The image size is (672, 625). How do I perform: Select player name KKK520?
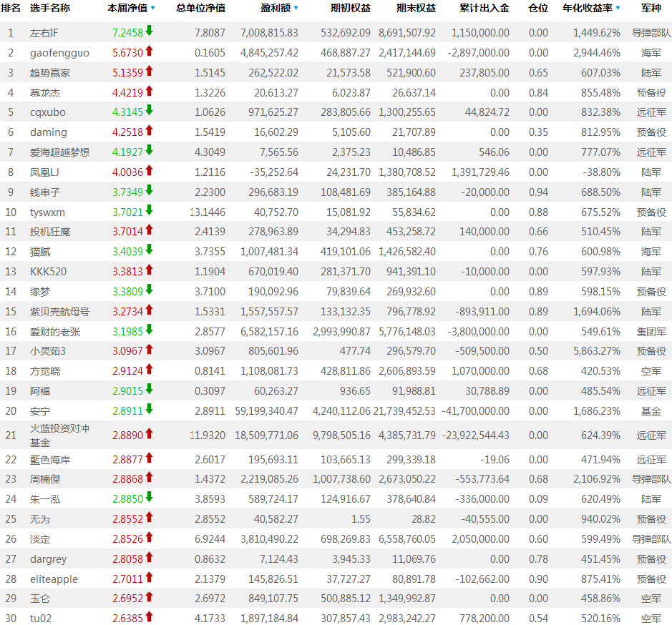48,272
